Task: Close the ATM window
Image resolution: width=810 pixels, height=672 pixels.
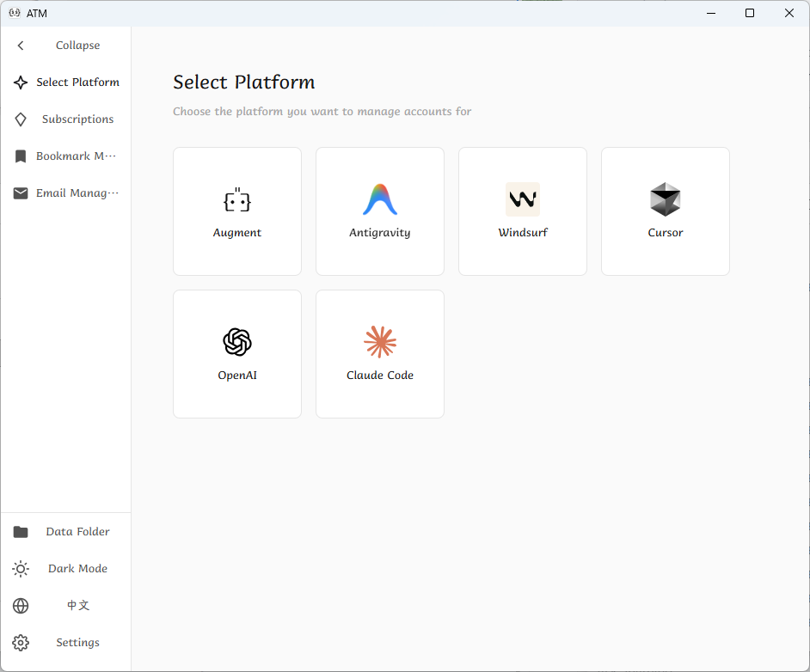Action: [789, 14]
